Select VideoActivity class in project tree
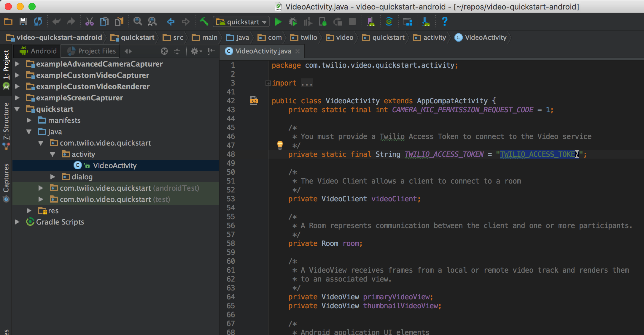 click(115, 166)
